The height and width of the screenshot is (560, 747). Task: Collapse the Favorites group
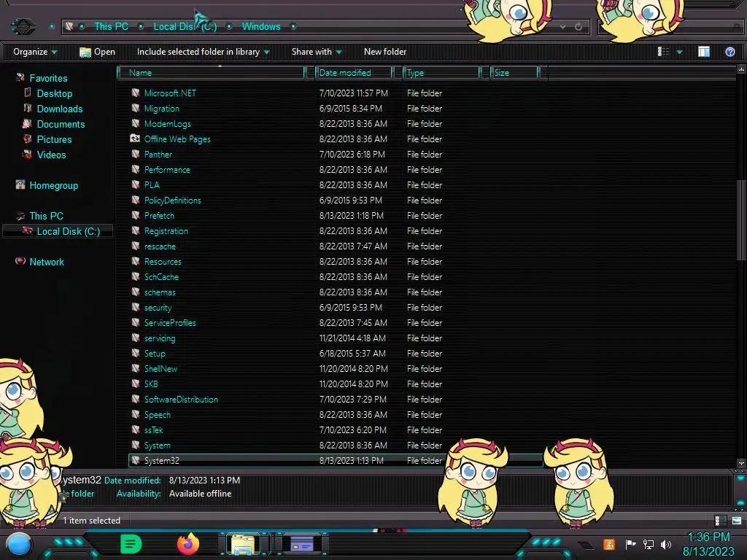(48, 78)
